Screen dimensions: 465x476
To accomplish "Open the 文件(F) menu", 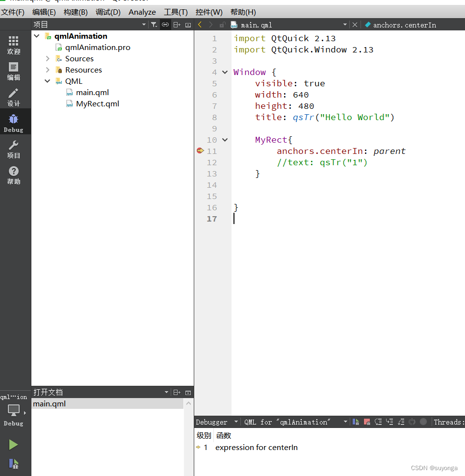I will 13,12.
